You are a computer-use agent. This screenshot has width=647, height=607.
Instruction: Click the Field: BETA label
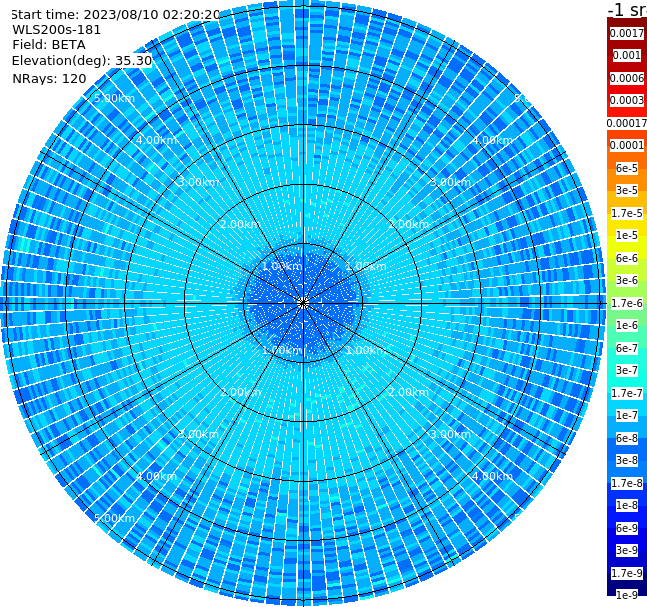(49, 45)
